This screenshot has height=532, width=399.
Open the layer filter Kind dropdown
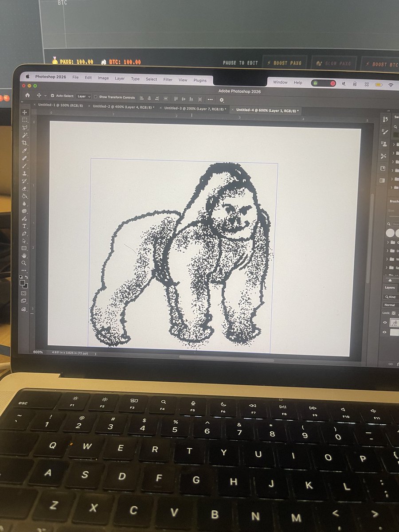pyautogui.click(x=391, y=297)
